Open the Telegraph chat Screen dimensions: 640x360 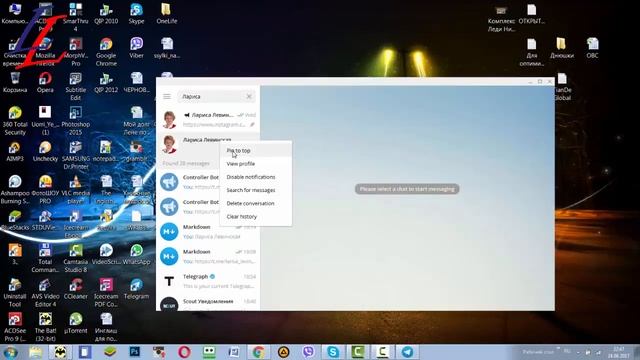pyautogui.click(x=208, y=282)
